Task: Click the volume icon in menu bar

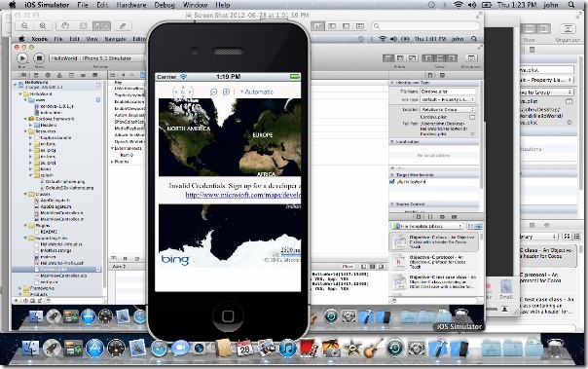Action: point(472,5)
